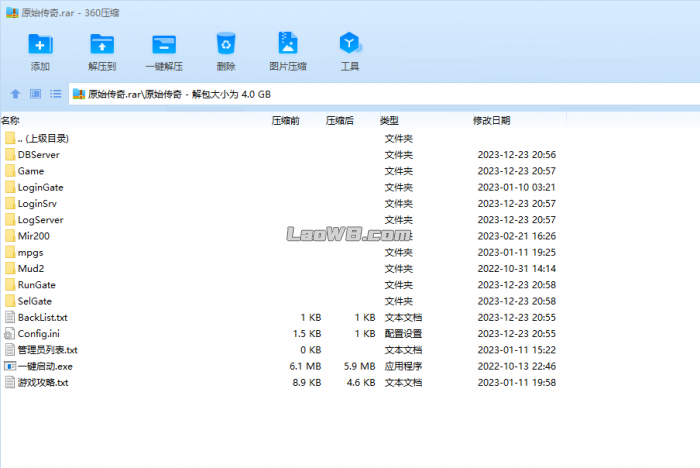Select the DBServer folder
This screenshot has width=700, height=468.
coord(38,155)
